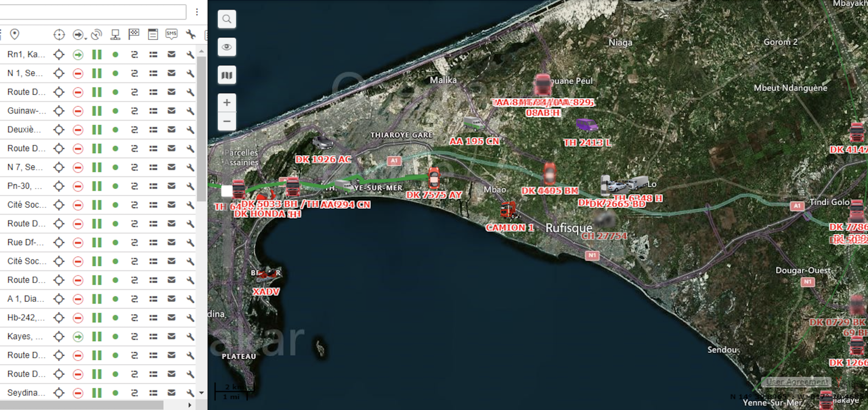Click red stopped icon for N 1, Se...
This screenshot has height=410, width=868.
[78, 74]
